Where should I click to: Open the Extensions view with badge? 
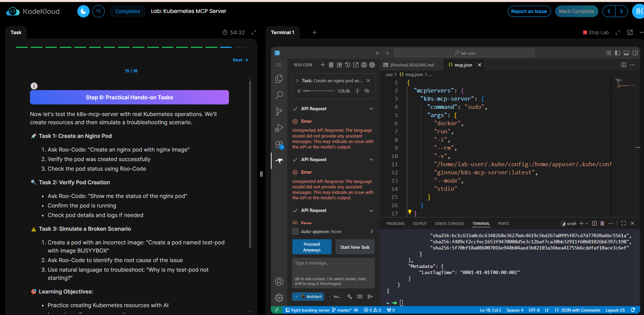click(x=279, y=144)
